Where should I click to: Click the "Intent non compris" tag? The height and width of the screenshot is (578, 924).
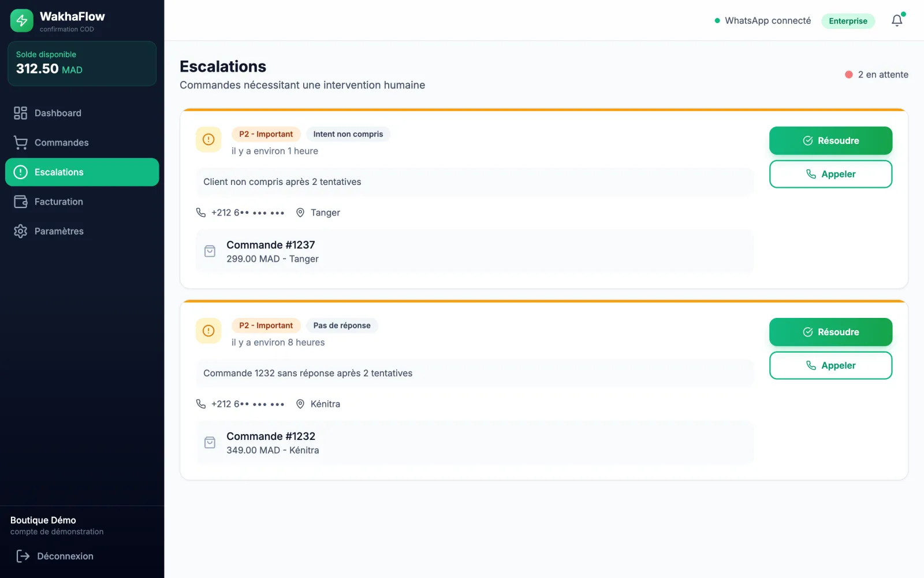click(348, 134)
